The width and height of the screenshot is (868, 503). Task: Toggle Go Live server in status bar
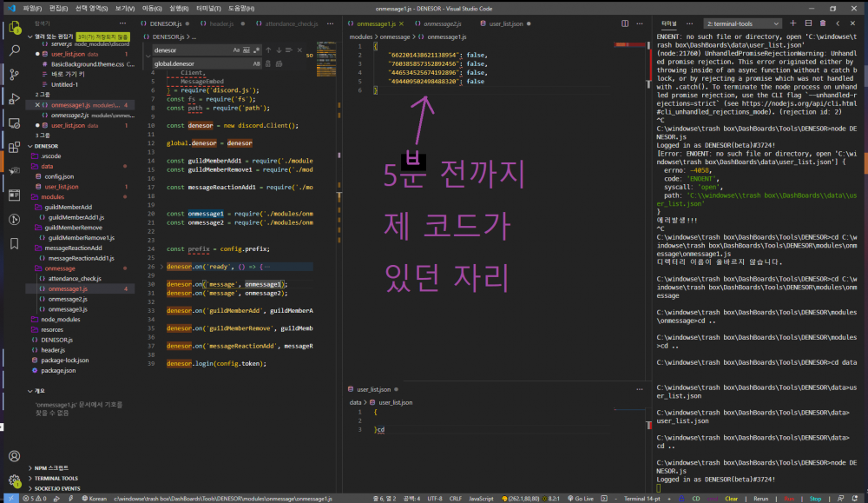click(x=580, y=499)
